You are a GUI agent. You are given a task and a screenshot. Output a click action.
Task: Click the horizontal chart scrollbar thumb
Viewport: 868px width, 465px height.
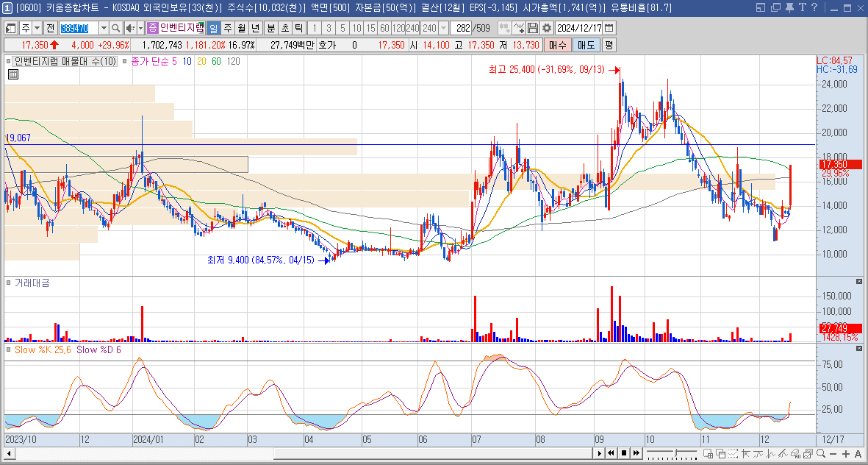pyautogui.click(x=433, y=454)
